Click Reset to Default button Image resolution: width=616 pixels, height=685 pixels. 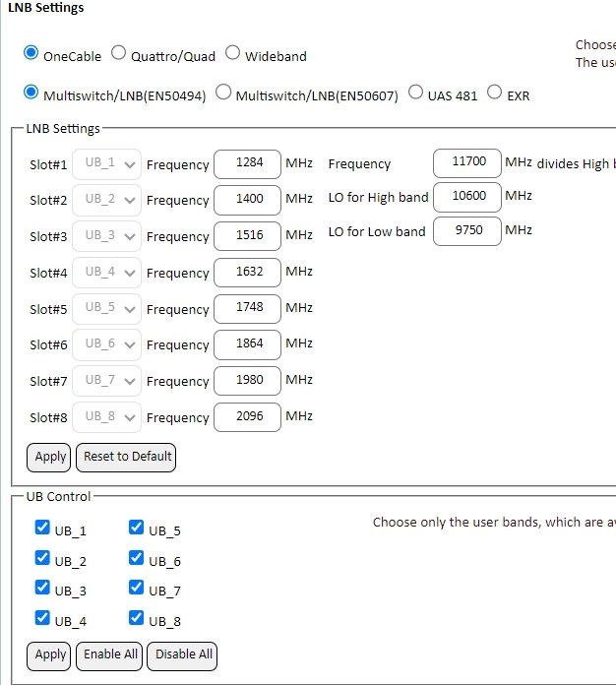pyautogui.click(x=126, y=458)
